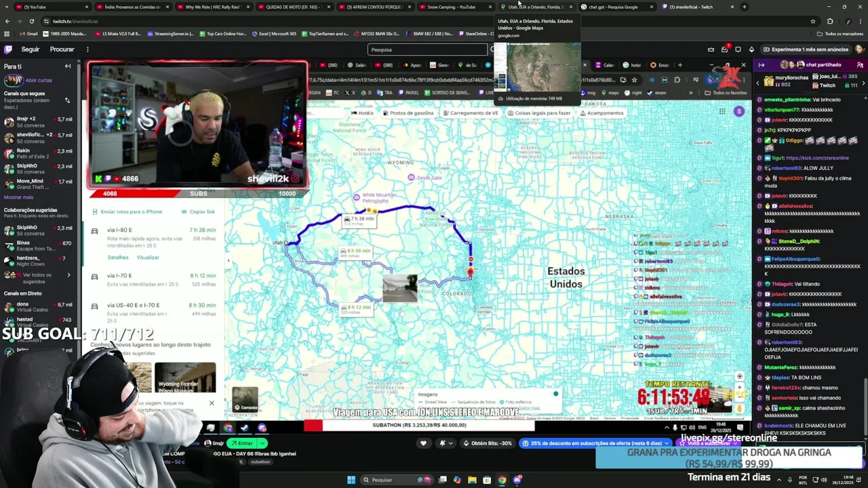Click the White Mountain Petroglyphs map marker
Screen dimensions: 868x488
[x=357, y=197]
